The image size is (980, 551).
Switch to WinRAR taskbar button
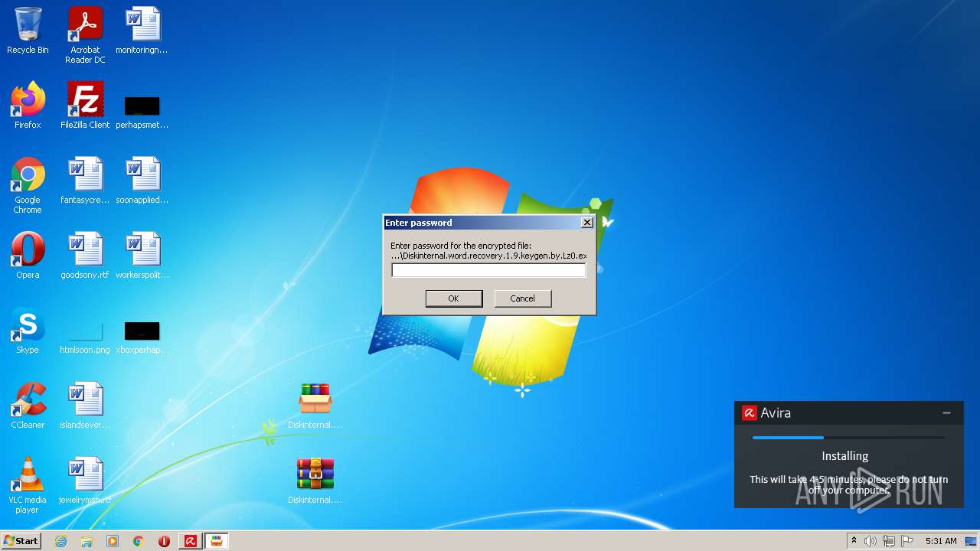[x=217, y=541]
